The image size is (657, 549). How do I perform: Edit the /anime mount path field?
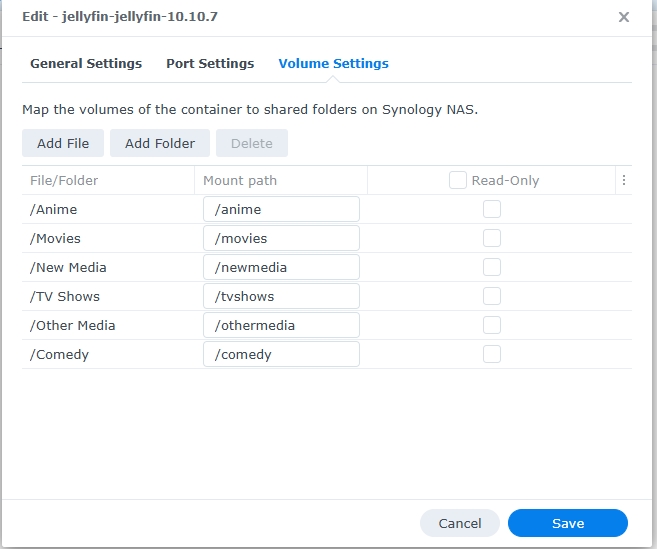pyautogui.click(x=281, y=209)
